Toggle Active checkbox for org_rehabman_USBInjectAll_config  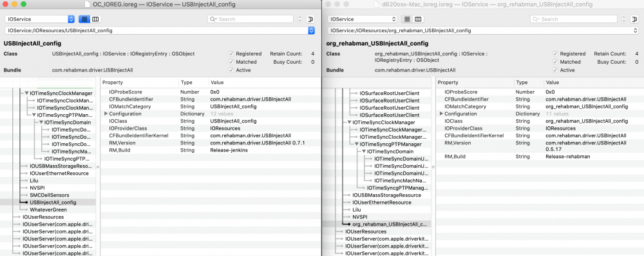coord(555,70)
